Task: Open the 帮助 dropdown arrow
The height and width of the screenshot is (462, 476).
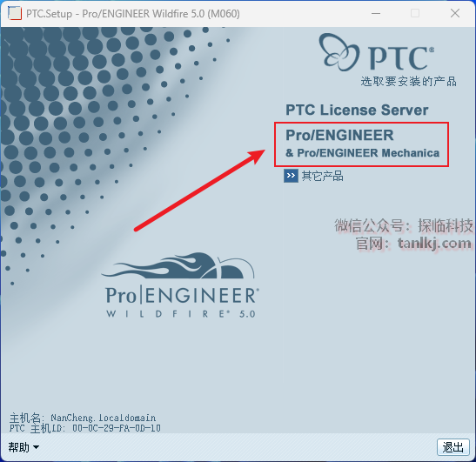Action: tap(36, 447)
